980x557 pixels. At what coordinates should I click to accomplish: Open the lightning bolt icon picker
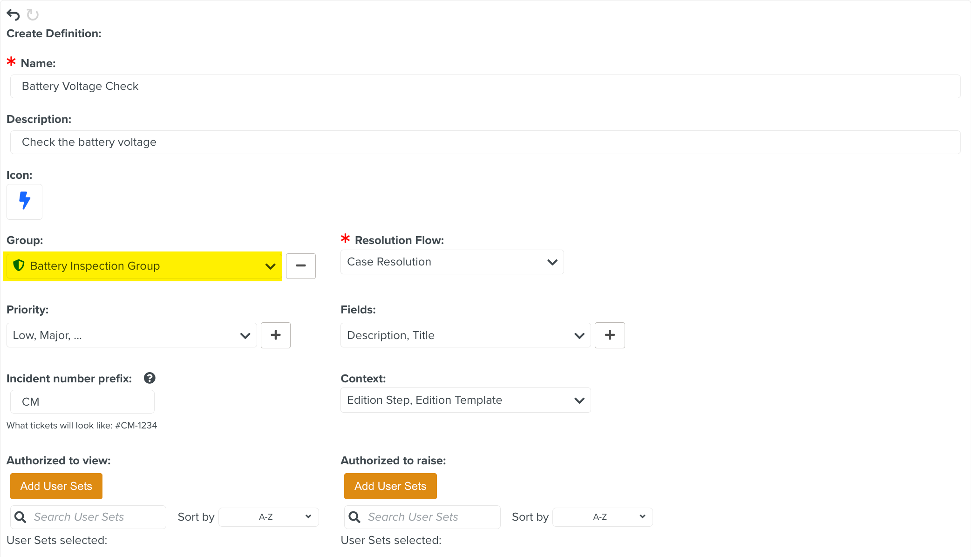[x=24, y=201]
